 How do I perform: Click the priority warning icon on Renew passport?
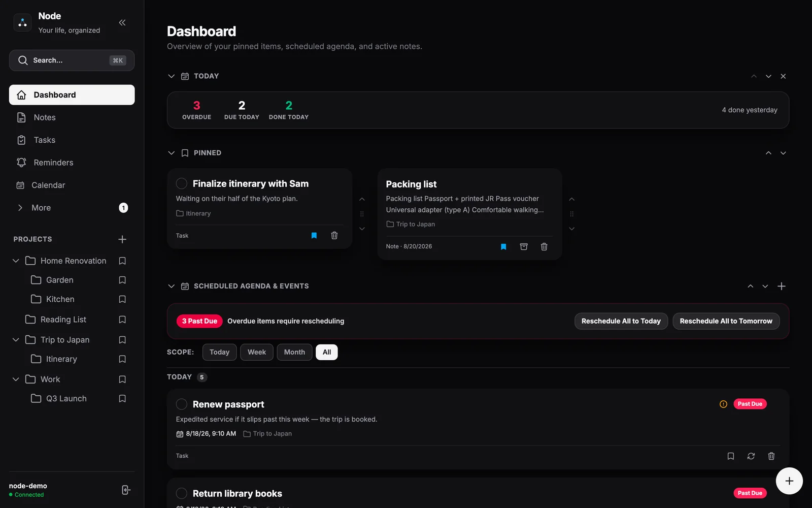pyautogui.click(x=724, y=404)
